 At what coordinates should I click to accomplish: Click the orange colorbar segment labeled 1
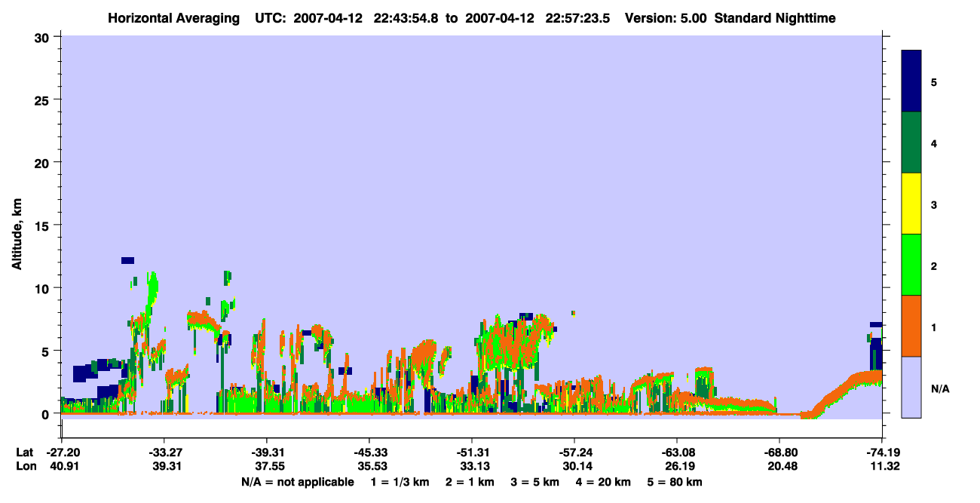coord(911,326)
